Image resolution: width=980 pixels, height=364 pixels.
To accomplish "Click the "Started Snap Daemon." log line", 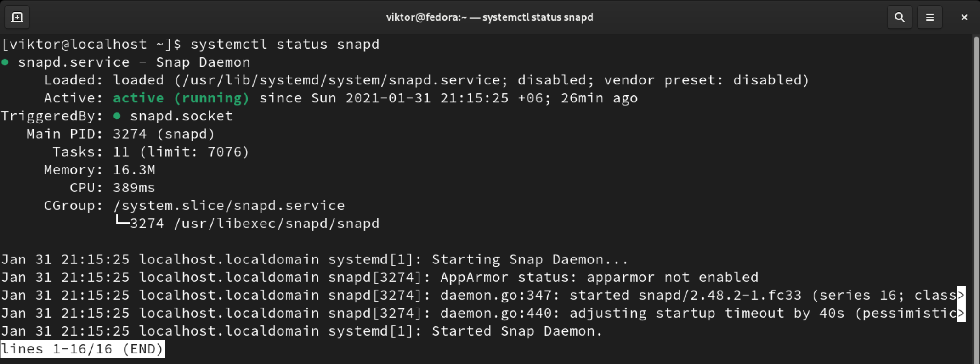I will (x=516, y=331).
